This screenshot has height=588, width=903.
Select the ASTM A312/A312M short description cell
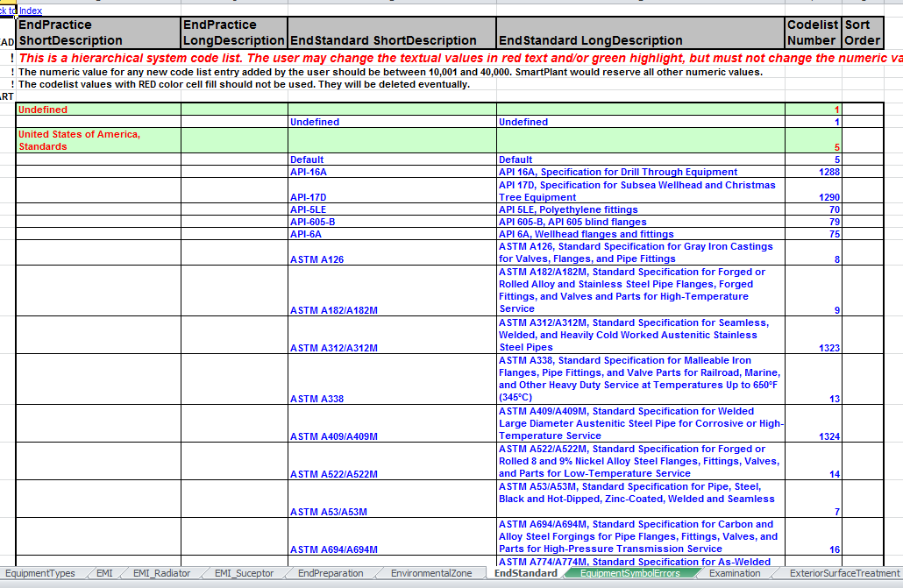coord(392,335)
